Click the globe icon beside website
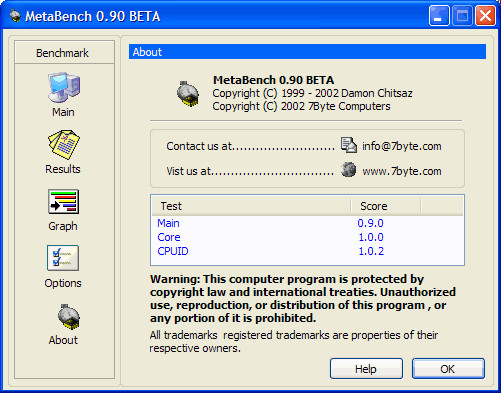Viewport: 501px width, 393px height. 349,170
